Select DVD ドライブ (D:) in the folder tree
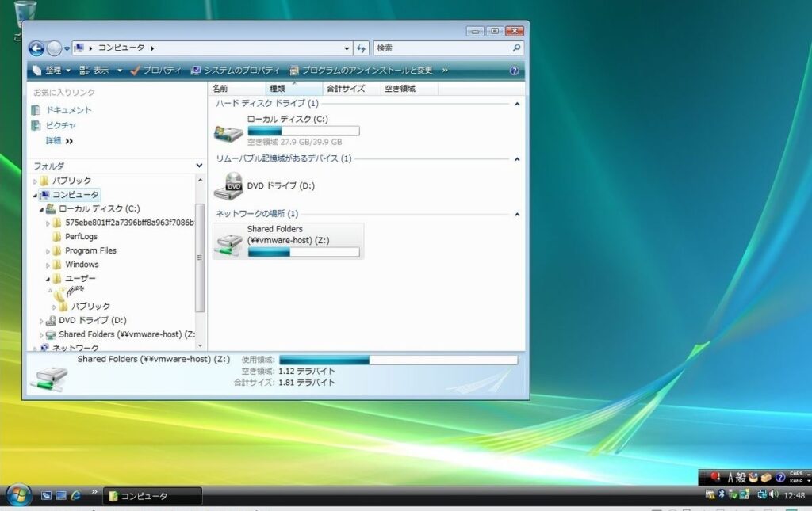This screenshot has height=511, width=812. point(86,321)
